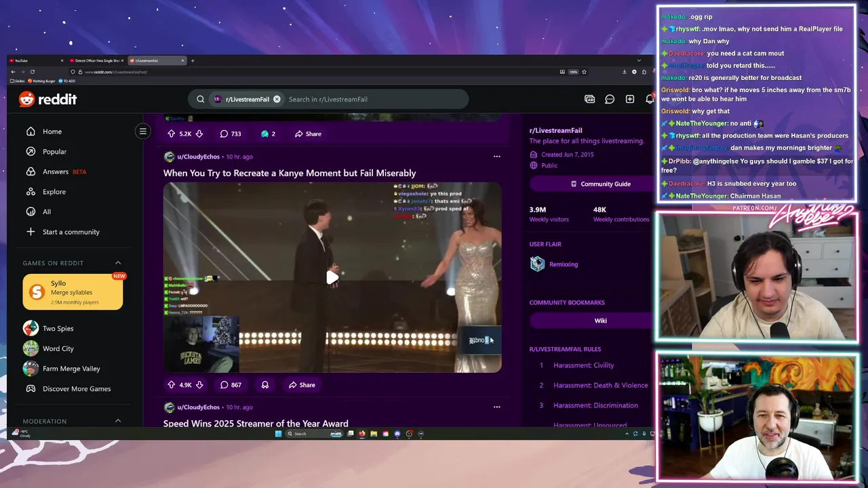The width and height of the screenshot is (868, 488).
Task: Open Answers BETA in the sidebar
Action: coord(56,171)
